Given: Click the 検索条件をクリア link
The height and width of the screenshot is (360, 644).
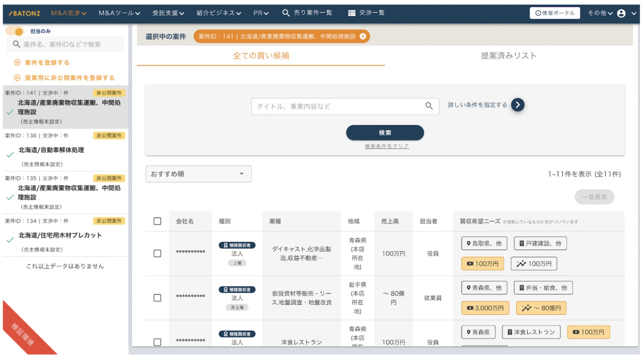Looking at the screenshot, I should 386,146.
